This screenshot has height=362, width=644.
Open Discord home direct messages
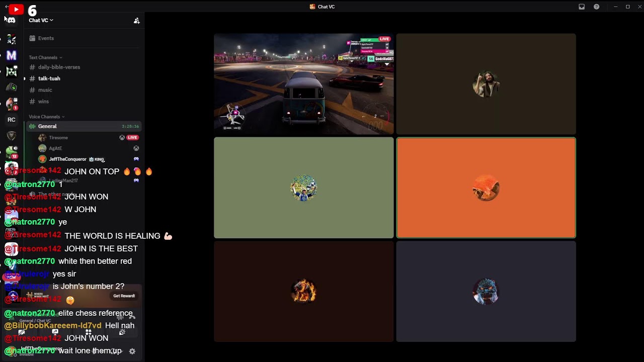coord(11,20)
